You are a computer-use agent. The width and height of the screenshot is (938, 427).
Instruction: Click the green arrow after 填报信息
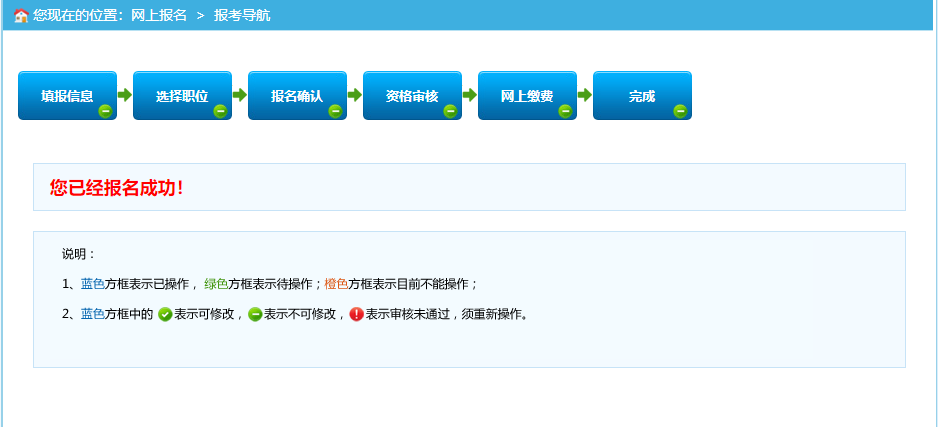point(125,95)
